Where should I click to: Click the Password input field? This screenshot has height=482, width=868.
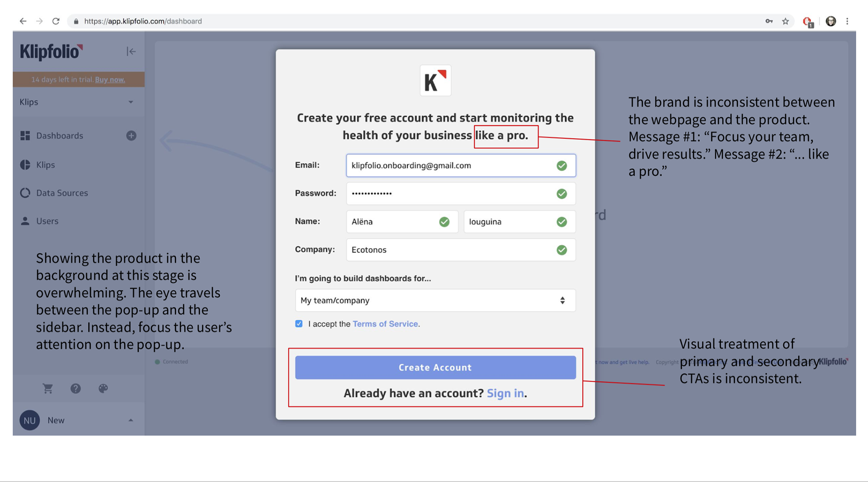[x=461, y=194]
